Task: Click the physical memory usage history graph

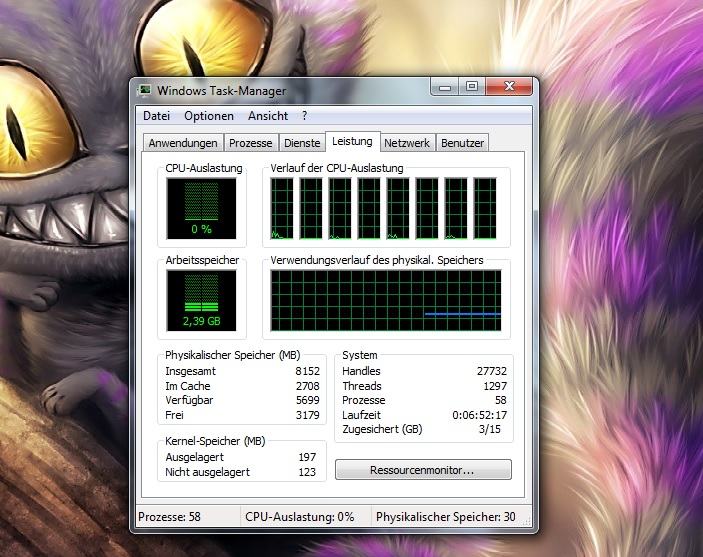Action: click(x=386, y=300)
